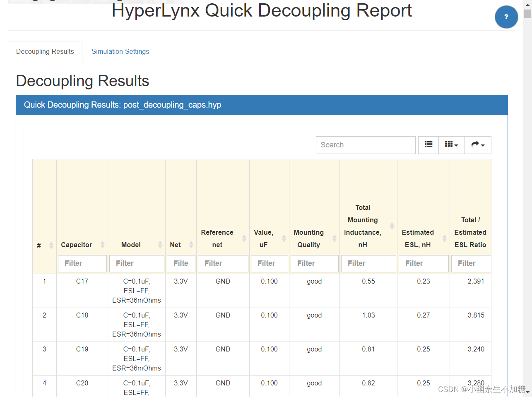Select capacitor cell C19
Image resolution: width=532 pixels, height=397 pixels.
(82, 349)
